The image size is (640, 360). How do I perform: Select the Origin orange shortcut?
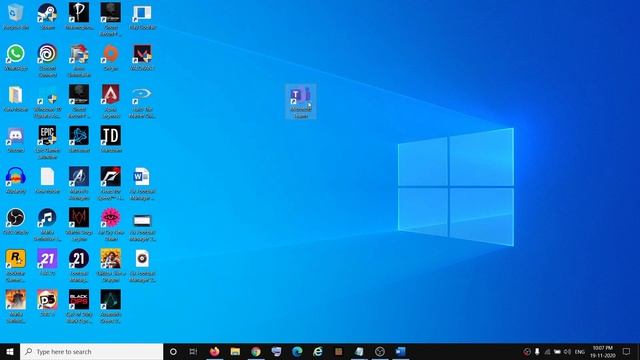coord(111,58)
